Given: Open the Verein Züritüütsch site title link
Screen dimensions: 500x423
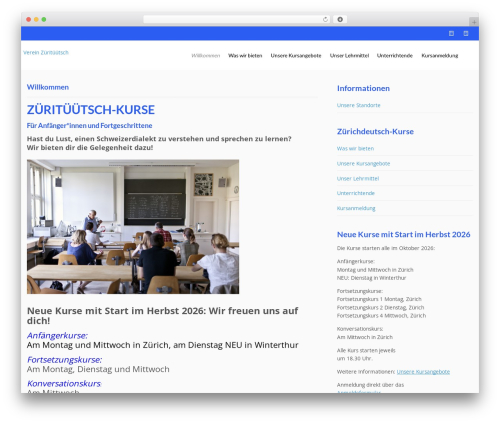Looking at the screenshot, I should (46, 52).
